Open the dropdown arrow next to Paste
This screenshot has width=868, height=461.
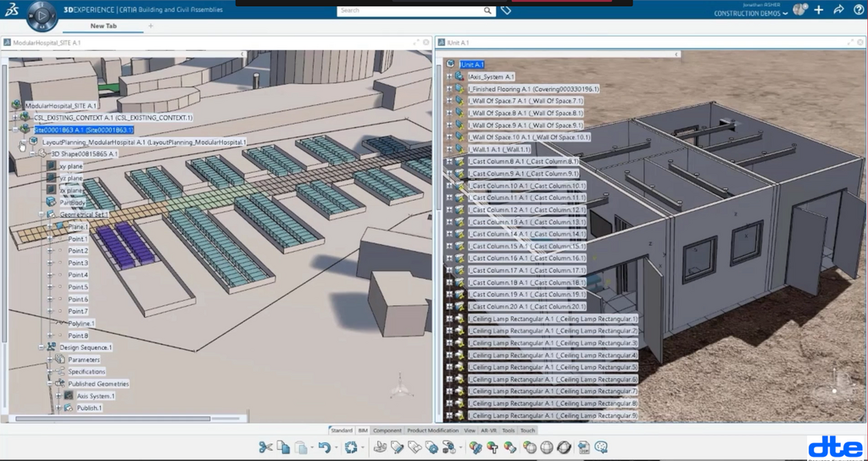(312, 447)
